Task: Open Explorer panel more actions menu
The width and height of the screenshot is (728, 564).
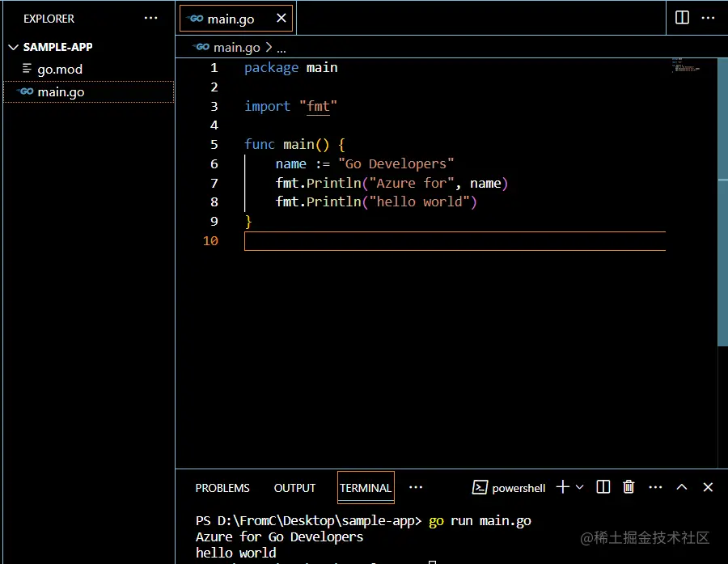Action: coord(151,18)
